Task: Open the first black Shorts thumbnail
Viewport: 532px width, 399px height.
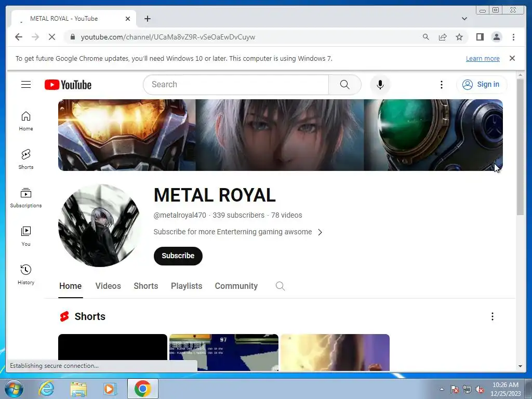Action: pos(113,348)
